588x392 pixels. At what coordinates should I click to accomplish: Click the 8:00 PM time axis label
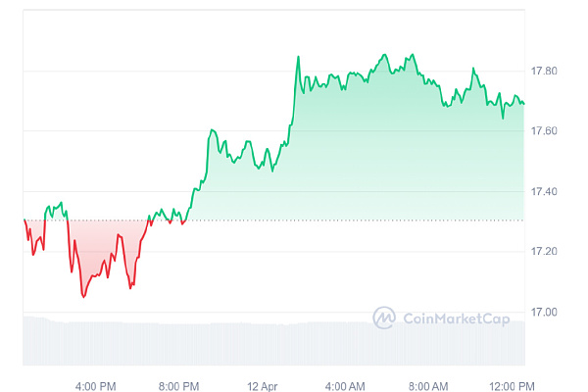tap(179, 384)
